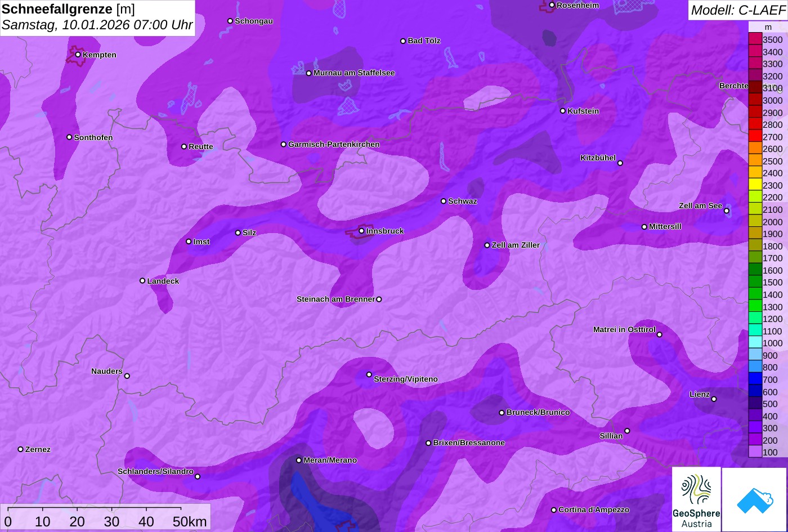Click the Bruneck/Brunico label
Viewport: 788px width, 532px height.
coord(538,412)
